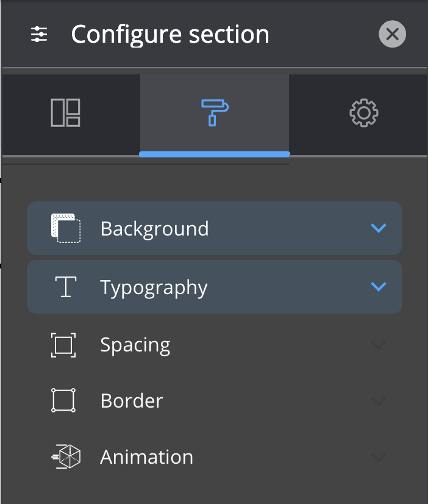Collapse the Typography section chevron
This screenshot has height=504, width=428.
(379, 286)
